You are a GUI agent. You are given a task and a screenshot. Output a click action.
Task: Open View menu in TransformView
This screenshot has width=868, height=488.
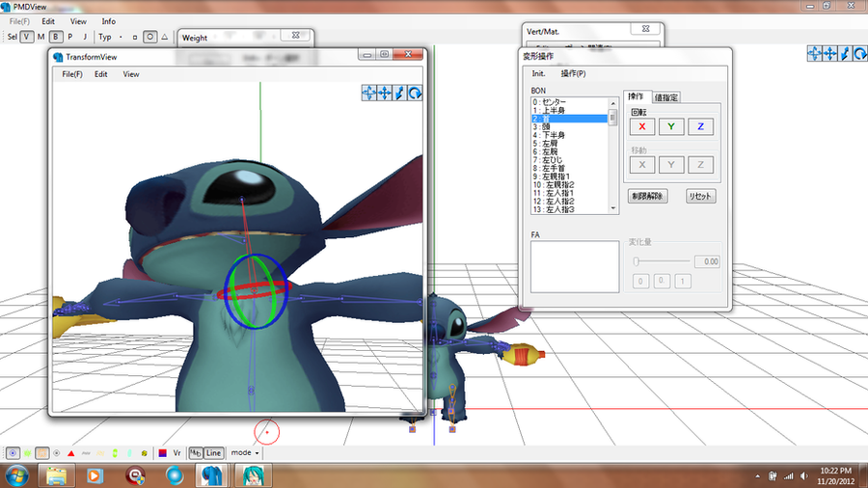(x=130, y=74)
